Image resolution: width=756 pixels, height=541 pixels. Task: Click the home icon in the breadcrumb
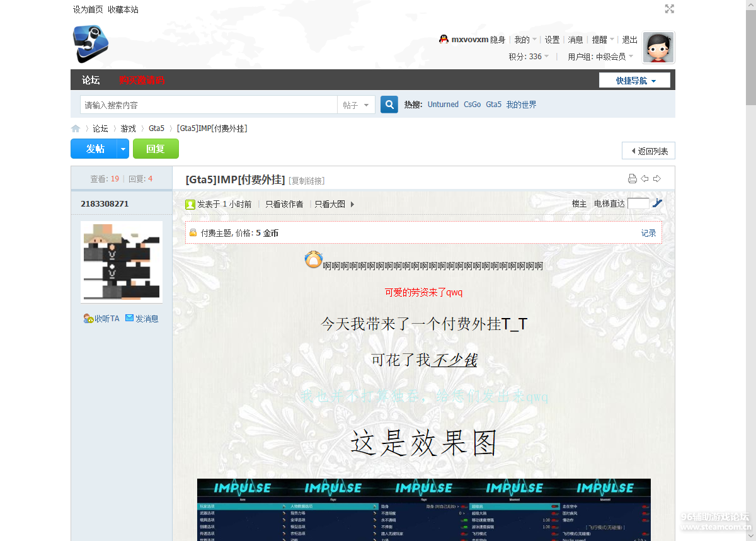click(76, 128)
